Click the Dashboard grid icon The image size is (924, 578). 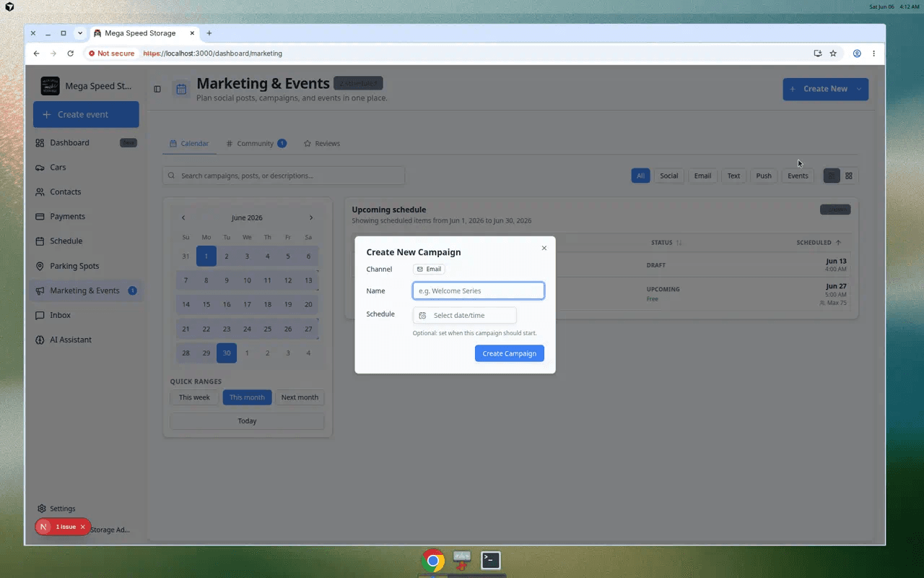tap(40, 143)
